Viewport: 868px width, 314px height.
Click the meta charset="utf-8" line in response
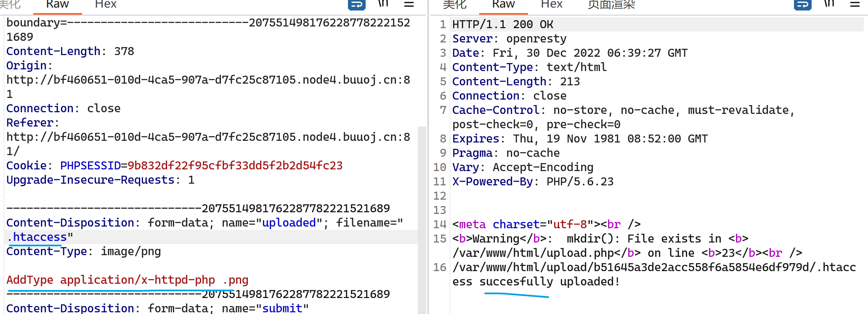point(547,224)
